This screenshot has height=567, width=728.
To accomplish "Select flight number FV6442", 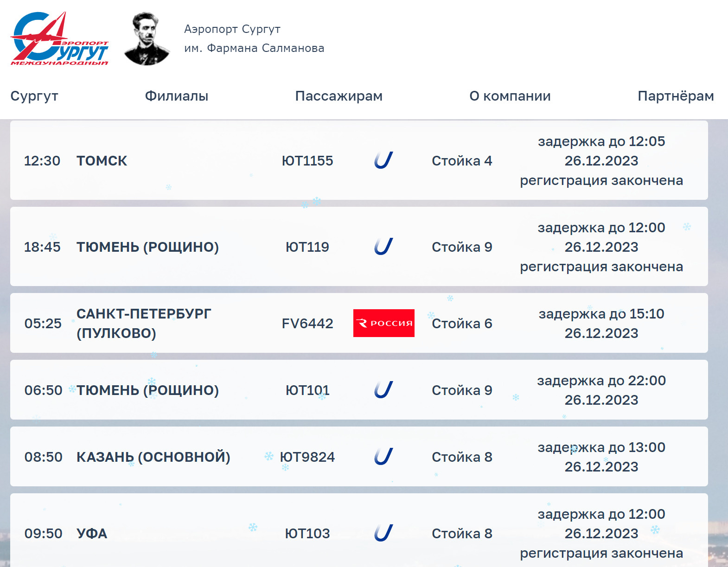I will [307, 324].
